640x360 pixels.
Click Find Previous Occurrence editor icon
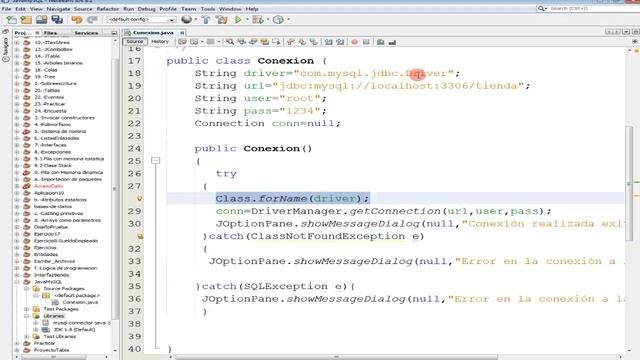[x=242, y=42]
